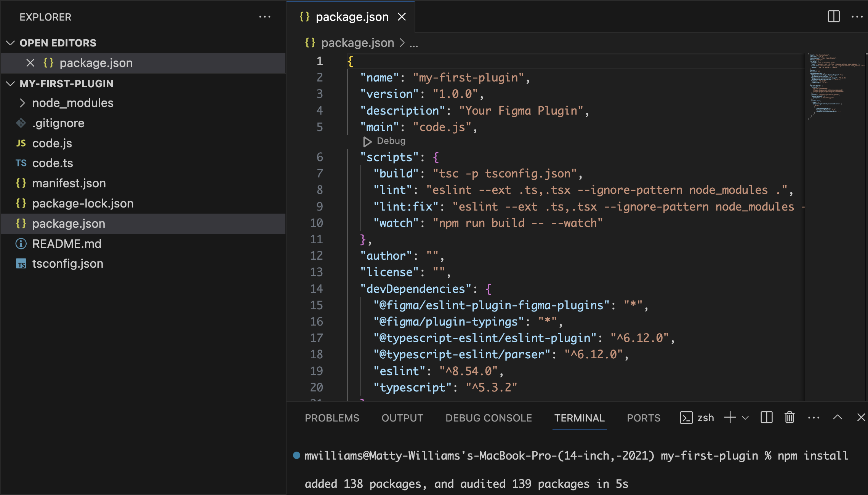Split the terminal panel
Image resolution: width=868 pixels, height=495 pixels.
tap(766, 418)
